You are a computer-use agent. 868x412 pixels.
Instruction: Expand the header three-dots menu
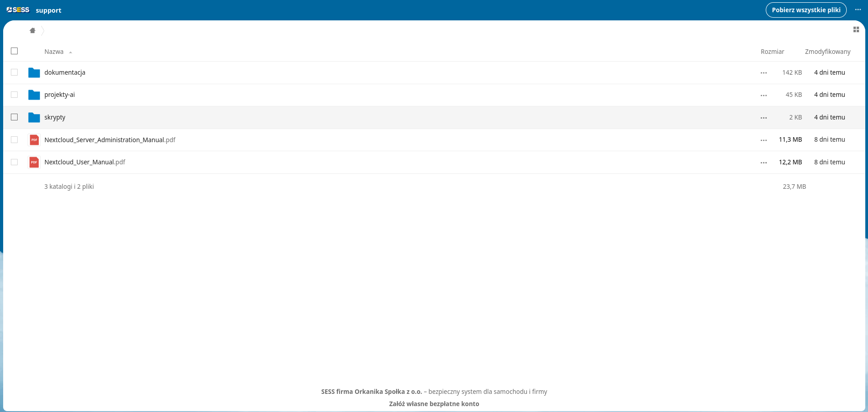[x=858, y=10]
